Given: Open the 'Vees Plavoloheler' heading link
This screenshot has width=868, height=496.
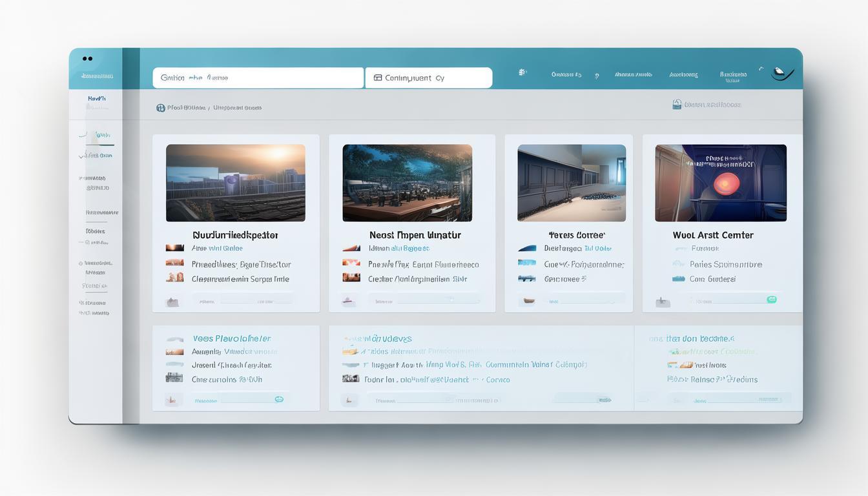Looking at the screenshot, I should click(231, 339).
